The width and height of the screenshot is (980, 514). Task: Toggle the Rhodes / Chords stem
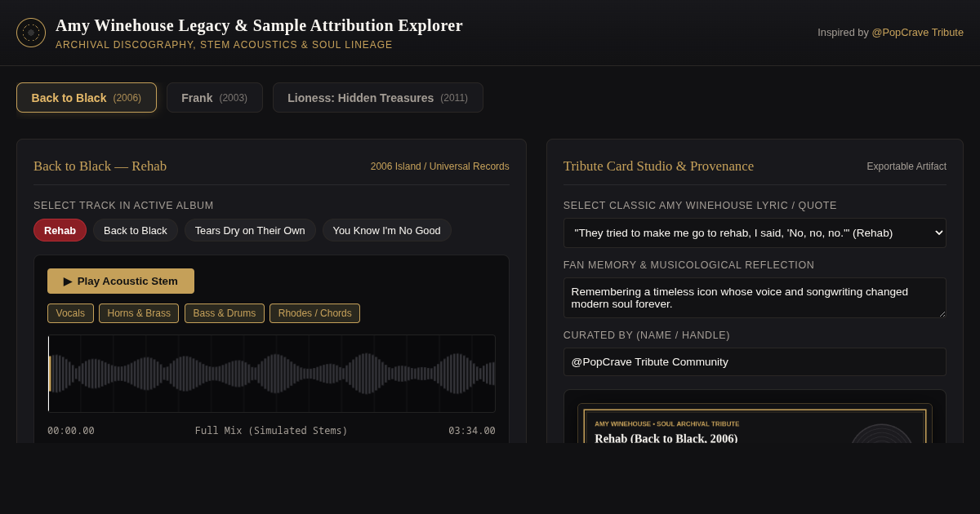click(x=314, y=313)
